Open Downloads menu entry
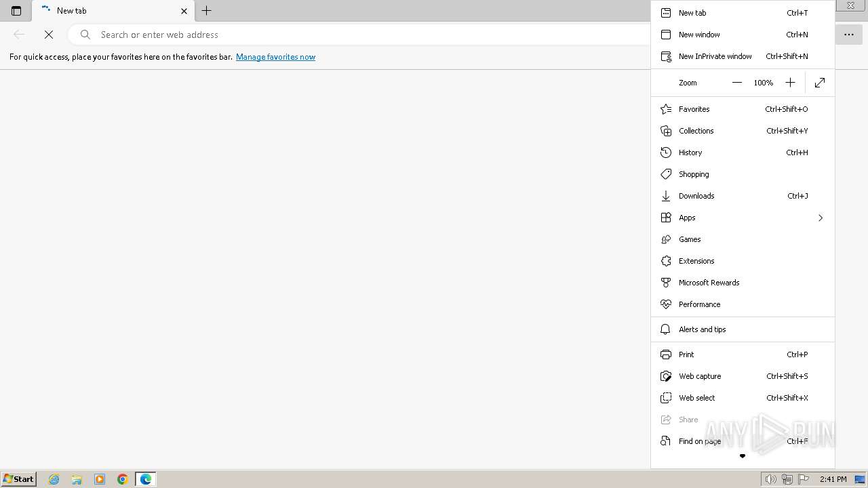The width and height of the screenshot is (868, 488). pyautogui.click(x=743, y=196)
